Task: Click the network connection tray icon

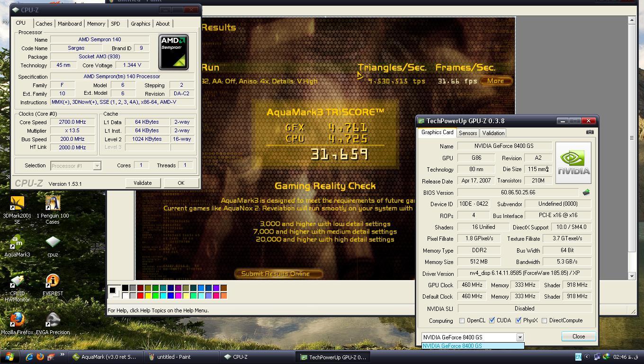Action: click(598, 357)
